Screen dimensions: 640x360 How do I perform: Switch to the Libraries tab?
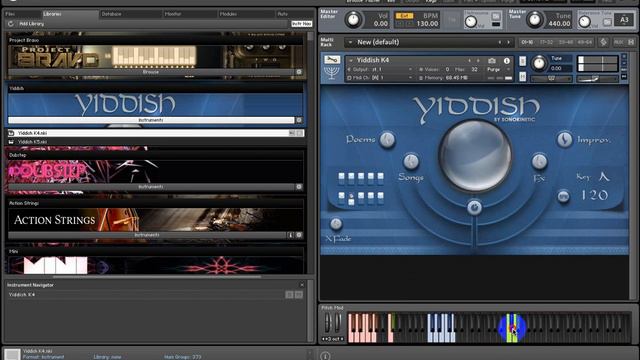[x=70, y=14]
